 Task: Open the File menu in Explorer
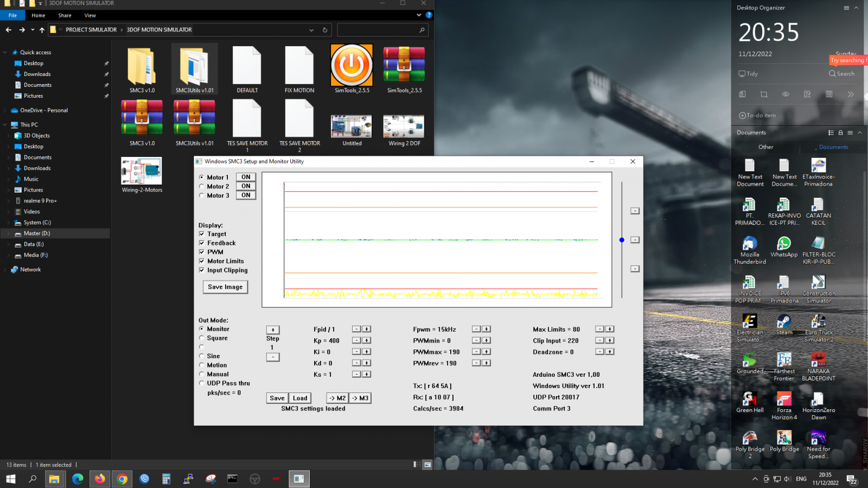point(12,15)
